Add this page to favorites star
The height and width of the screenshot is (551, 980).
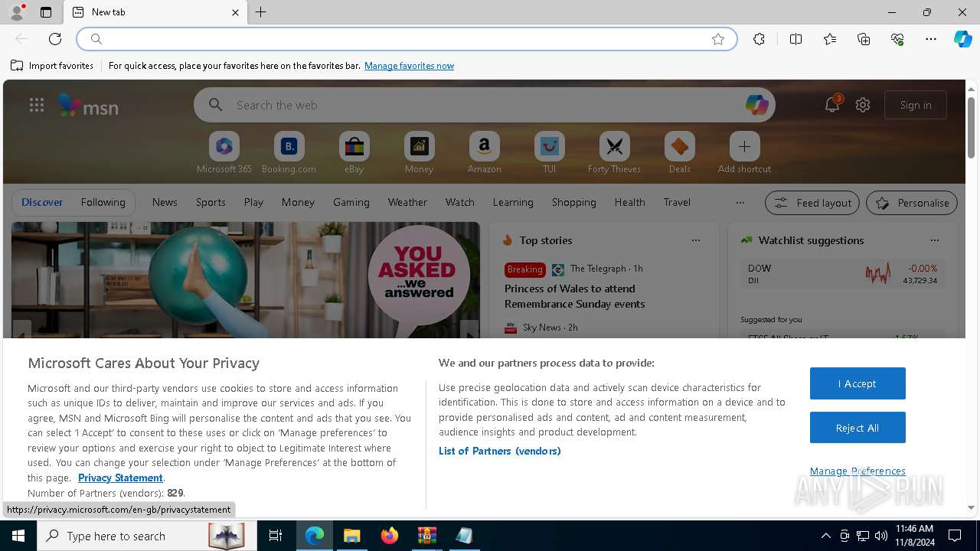pyautogui.click(x=718, y=39)
